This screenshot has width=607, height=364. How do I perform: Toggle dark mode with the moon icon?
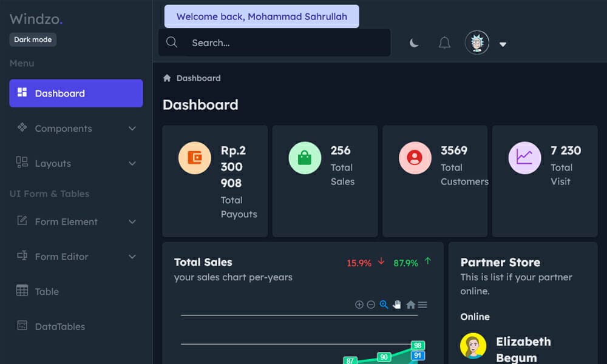point(414,43)
